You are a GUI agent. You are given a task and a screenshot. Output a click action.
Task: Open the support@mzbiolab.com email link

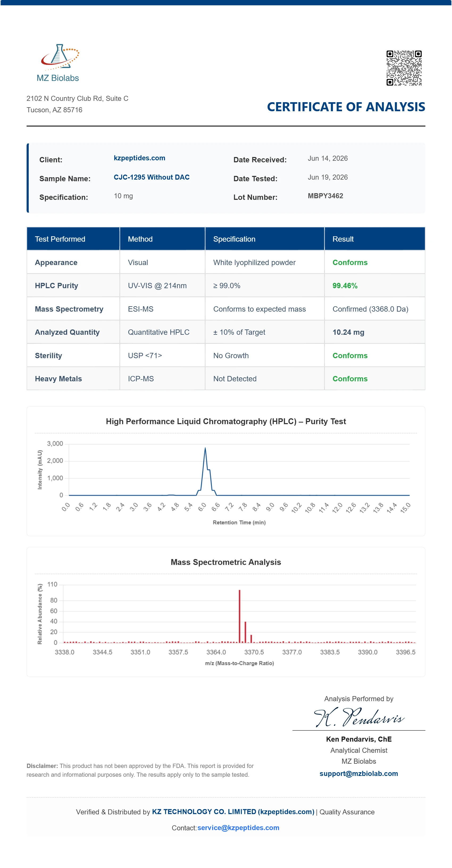359,773
